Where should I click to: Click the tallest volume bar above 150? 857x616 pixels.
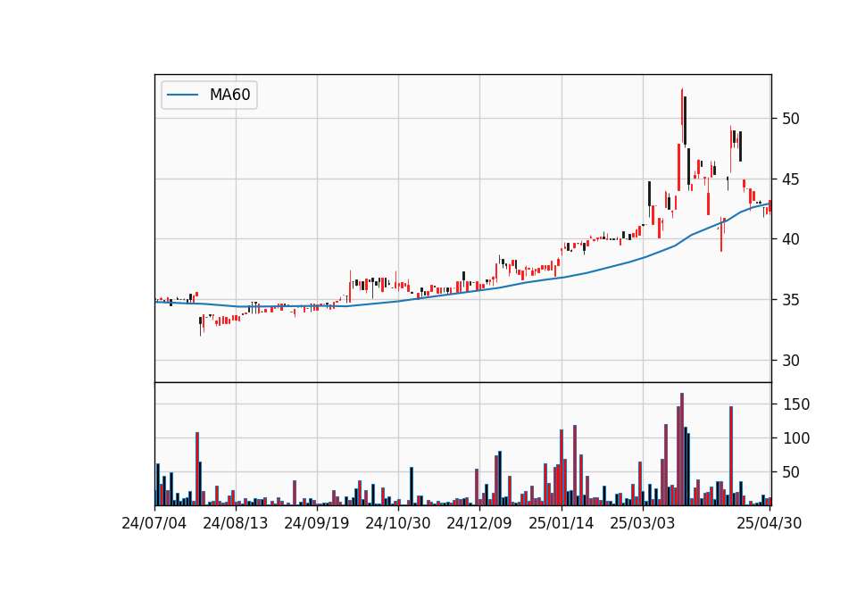pyautogui.click(x=681, y=449)
